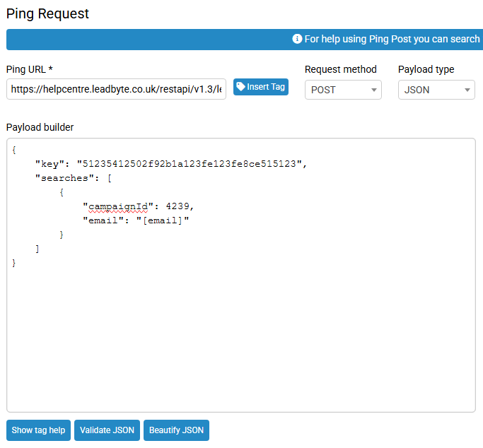Click the Beautify JSON button

point(176,430)
